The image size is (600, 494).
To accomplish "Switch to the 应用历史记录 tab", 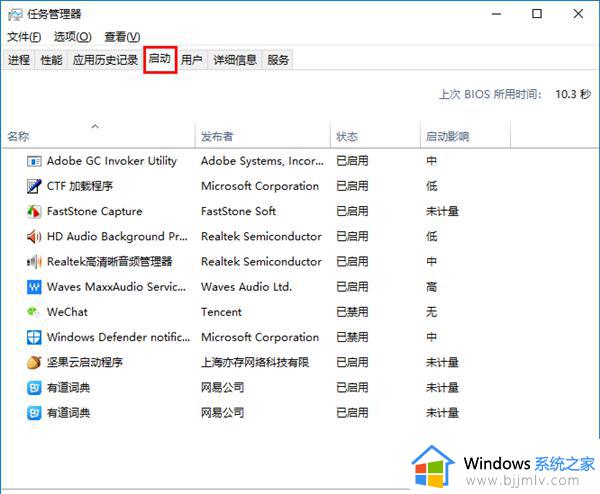I will [x=105, y=60].
